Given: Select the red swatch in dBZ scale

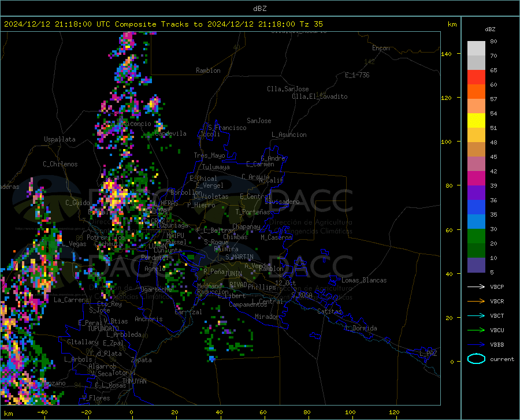Looking at the screenshot, I should (x=476, y=77).
